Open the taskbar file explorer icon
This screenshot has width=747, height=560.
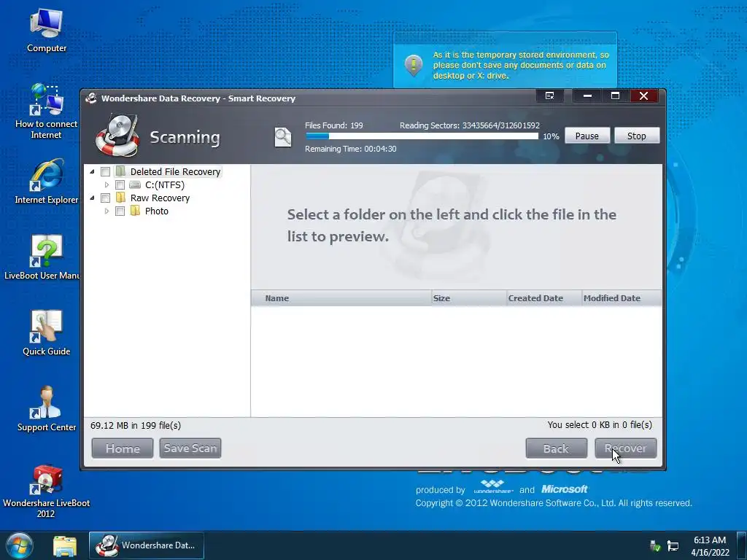click(65, 545)
